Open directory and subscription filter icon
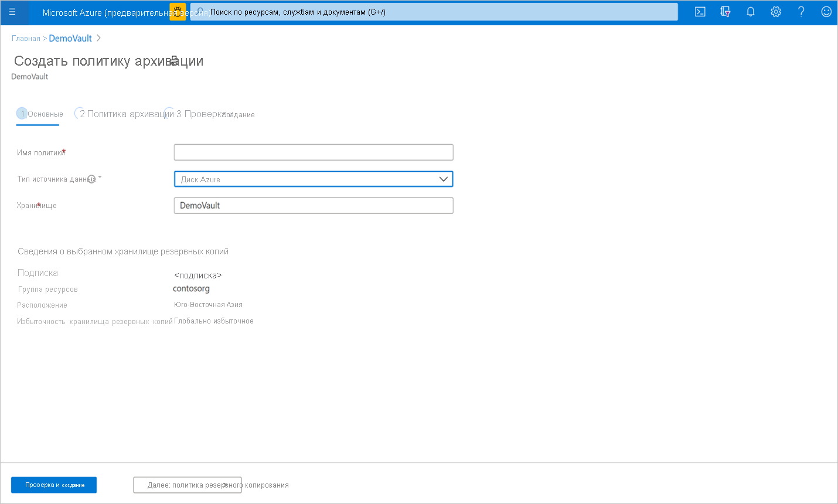Viewport: 838px width, 504px height. [x=725, y=12]
